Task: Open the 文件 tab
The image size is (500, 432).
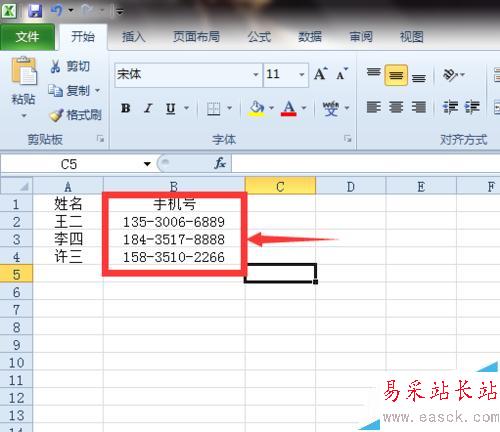Action: 27,37
